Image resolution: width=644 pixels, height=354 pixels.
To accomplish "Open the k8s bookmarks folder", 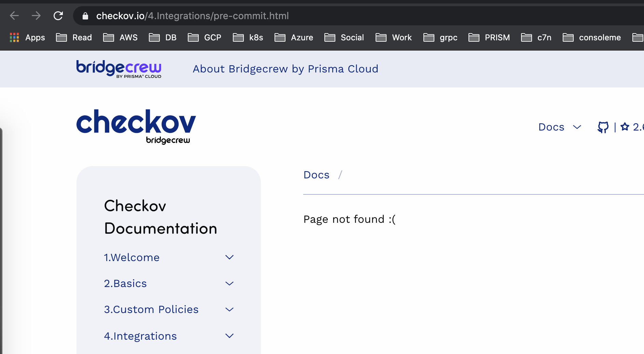I will pos(248,38).
